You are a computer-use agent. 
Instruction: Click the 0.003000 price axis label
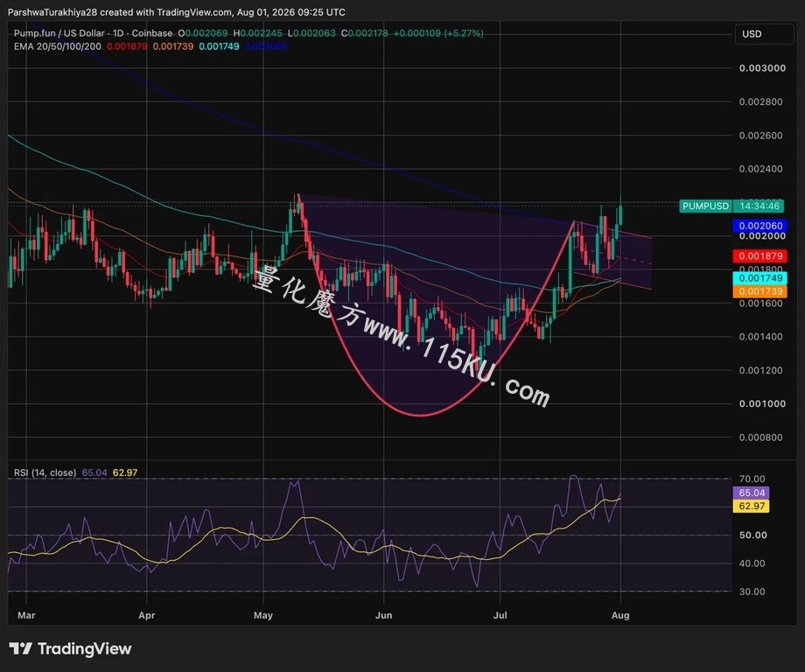pos(762,68)
